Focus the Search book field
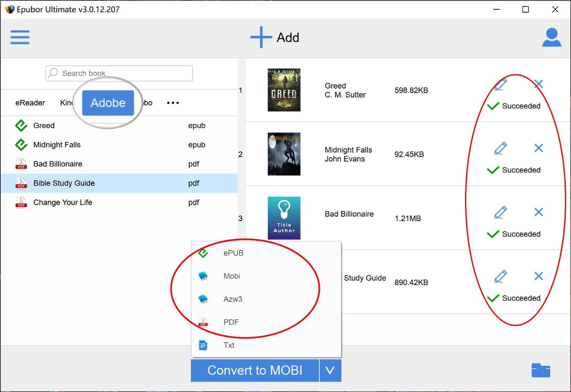 [x=119, y=73]
